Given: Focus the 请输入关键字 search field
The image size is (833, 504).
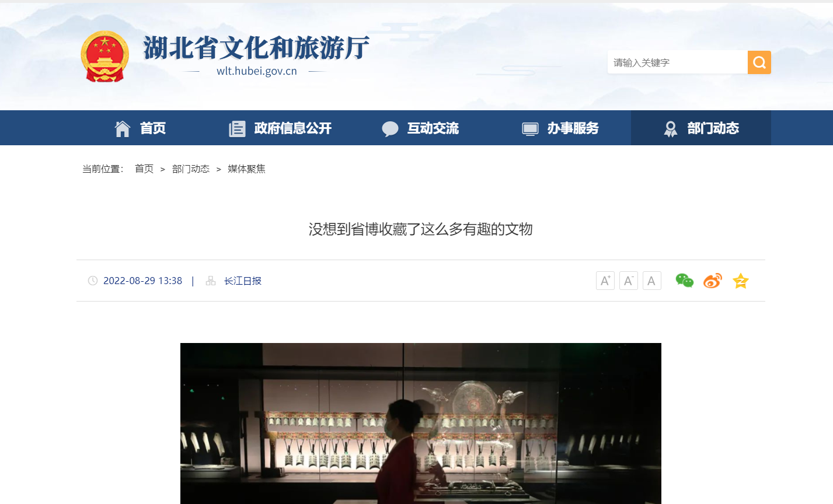Looking at the screenshot, I should click(678, 62).
